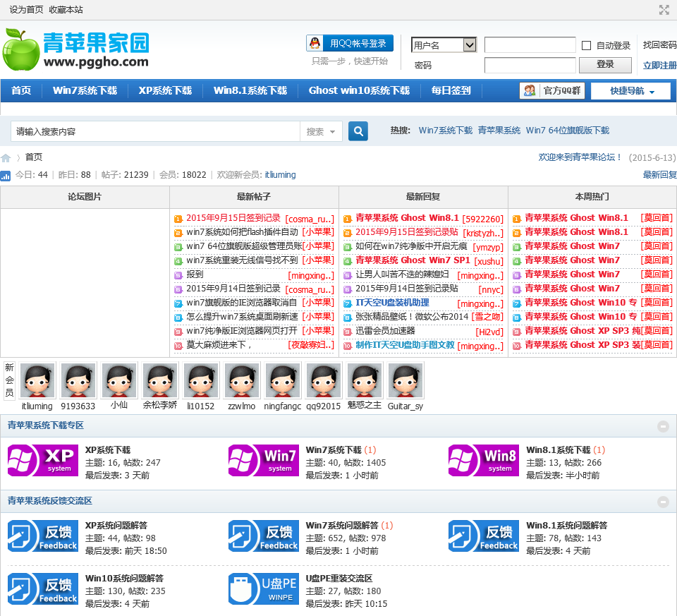This screenshot has width=677, height=616.
Task: Click the green apple site logo
Action: pos(21,49)
